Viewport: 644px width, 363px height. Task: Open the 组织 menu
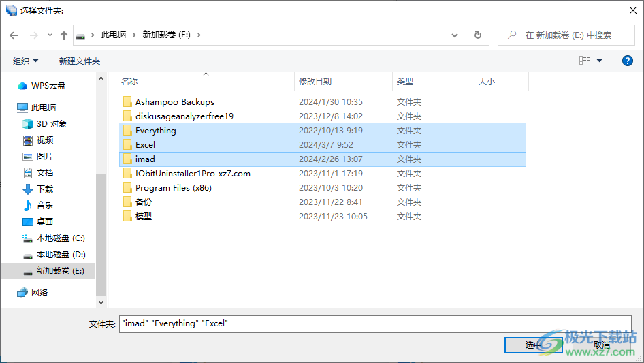25,61
